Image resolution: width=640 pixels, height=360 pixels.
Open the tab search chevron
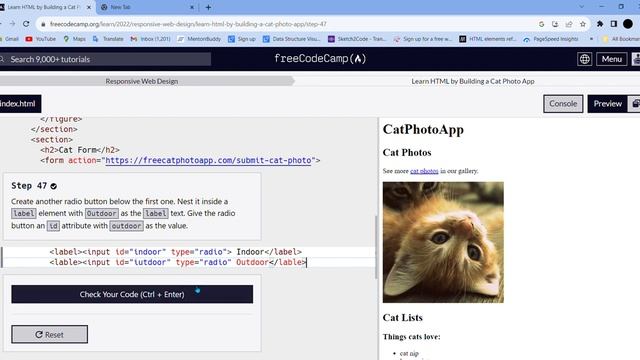click(x=582, y=7)
